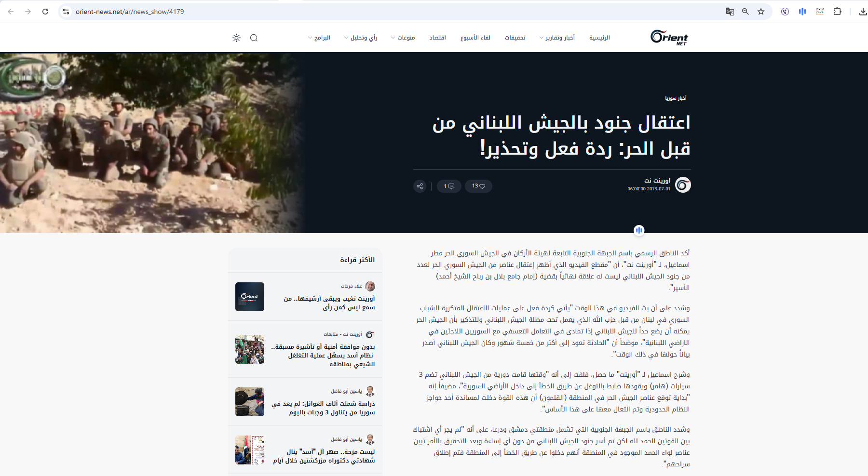Open the browser Extensions puzzle icon
The width and height of the screenshot is (868, 476).
[838, 12]
